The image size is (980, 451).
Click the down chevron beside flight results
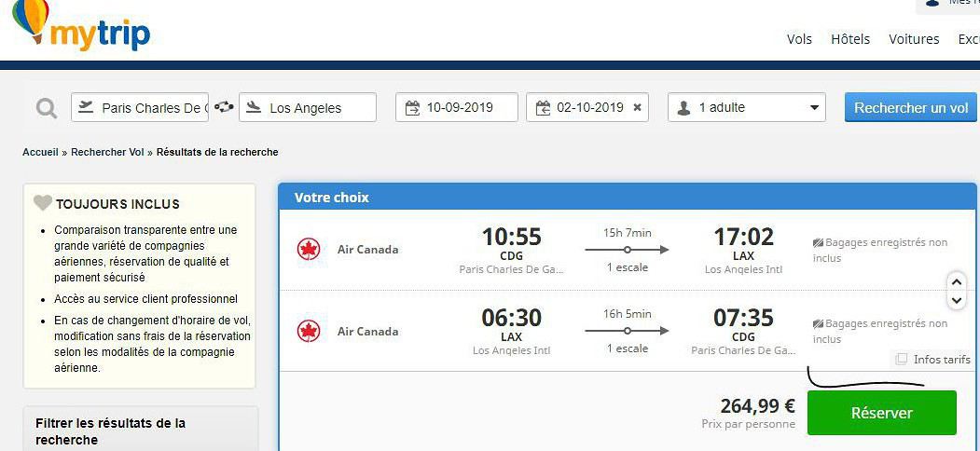[956, 300]
